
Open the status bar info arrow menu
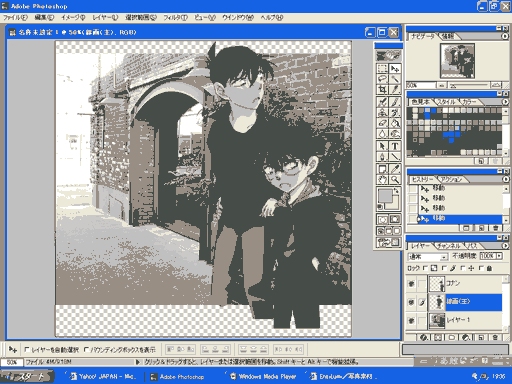138,362
